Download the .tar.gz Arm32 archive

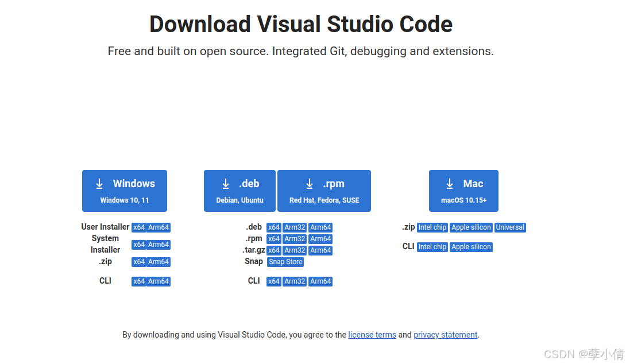click(x=295, y=251)
